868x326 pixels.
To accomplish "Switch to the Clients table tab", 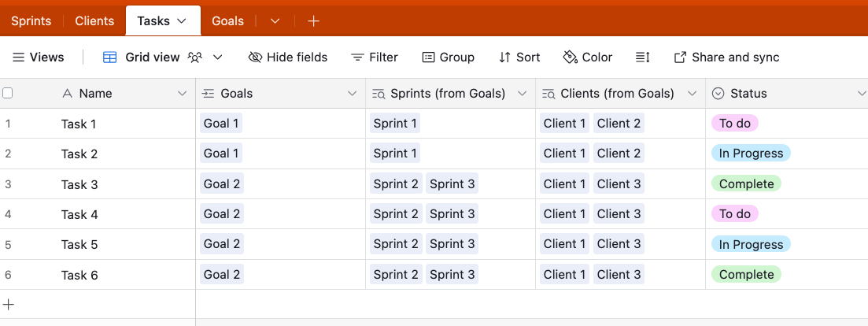I will point(94,21).
